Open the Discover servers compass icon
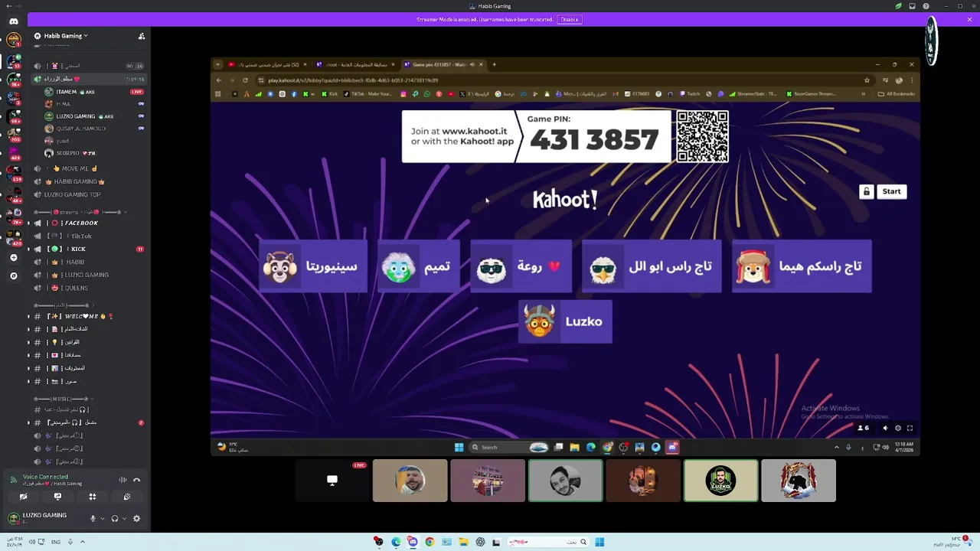 click(13, 275)
